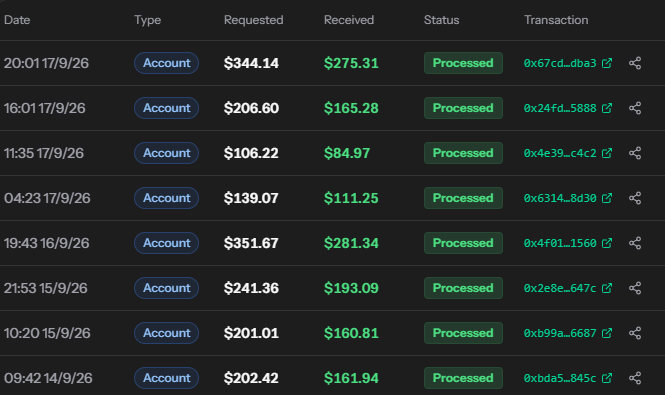Open external link icon beside 0x6314…8d30
The height and width of the screenshot is (395, 665).
coord(607,198)
